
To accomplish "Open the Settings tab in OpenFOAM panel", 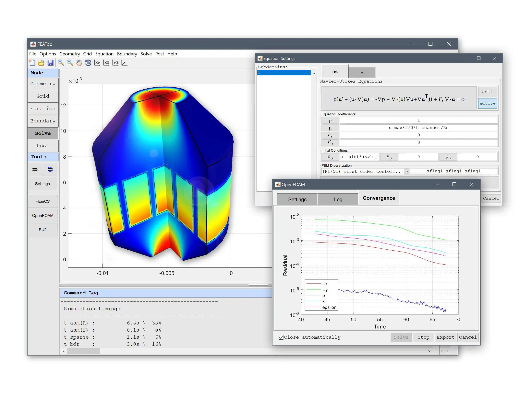I will tap(297, 198).
